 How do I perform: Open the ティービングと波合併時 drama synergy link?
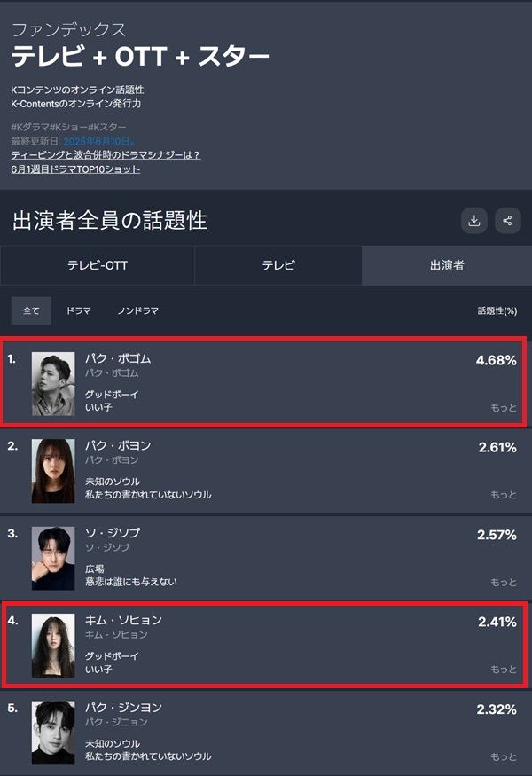coord(106,155)
